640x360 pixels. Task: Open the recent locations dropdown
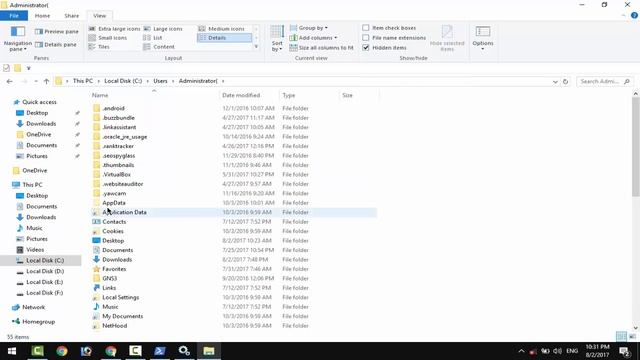[x=36, y=81]
